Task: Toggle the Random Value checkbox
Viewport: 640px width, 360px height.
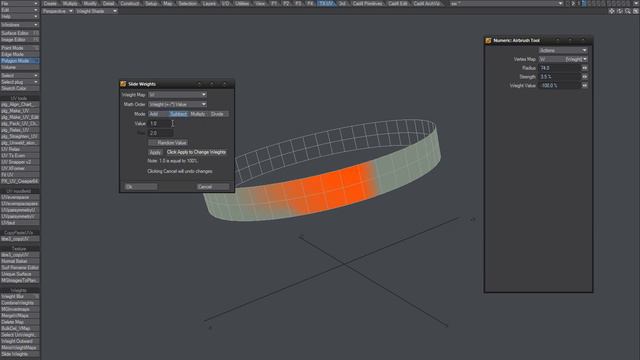Action: pos(168,143)
